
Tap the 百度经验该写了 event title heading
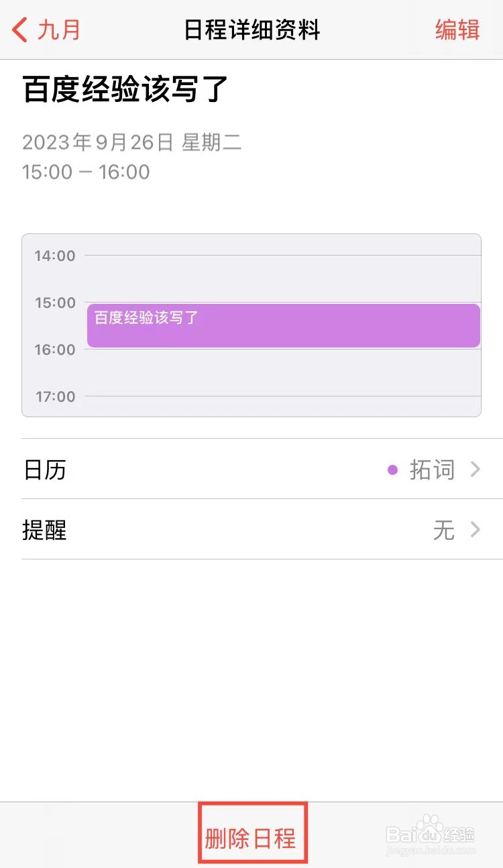click(126, 90)
